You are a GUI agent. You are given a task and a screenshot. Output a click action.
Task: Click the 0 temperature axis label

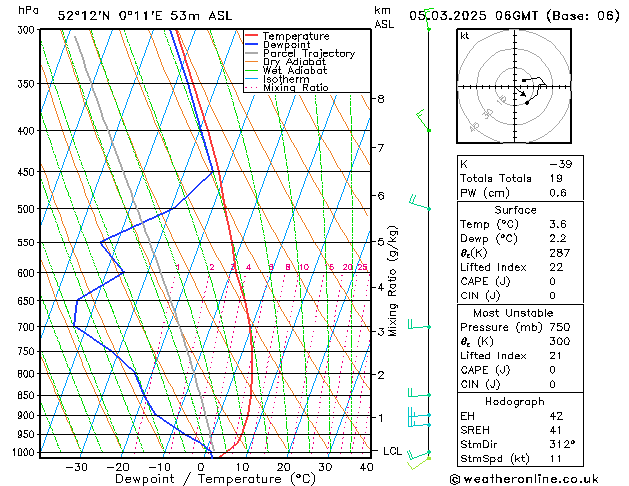point(201,467)
